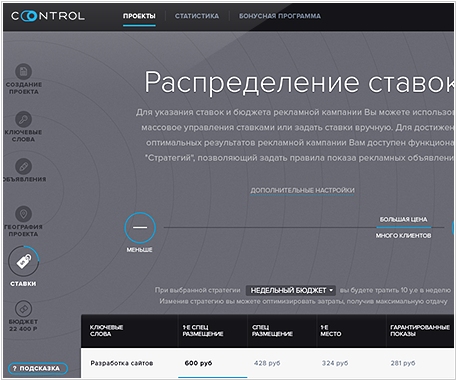Choose the 600 руб first special placement bid
The width and height of the screenshot is (456, 380).
tap(198, 363)
